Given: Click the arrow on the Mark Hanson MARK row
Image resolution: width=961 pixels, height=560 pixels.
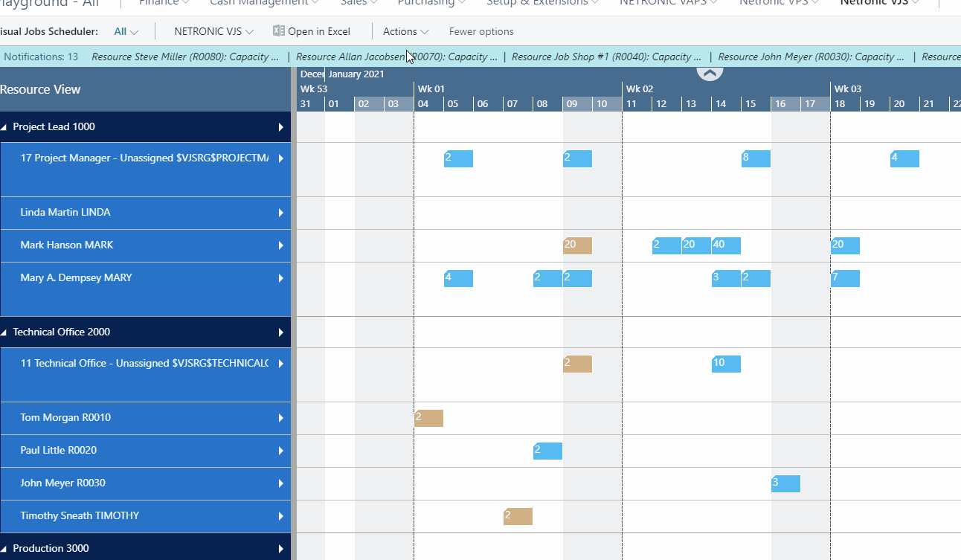Looking at the screenshot, I should click(x=281, y=245).
